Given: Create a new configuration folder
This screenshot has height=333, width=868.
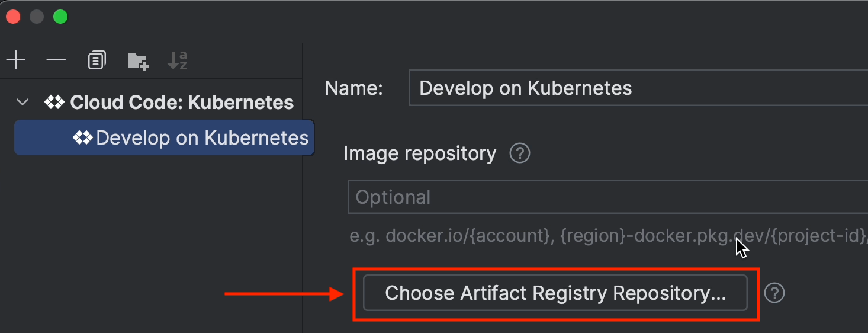Looking at the screenshot, I should pos(138,61).
